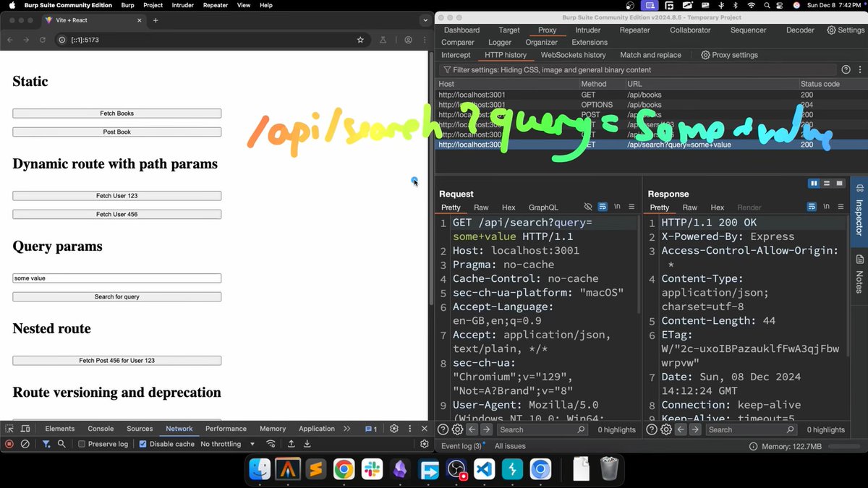Open the Response panel help icon in Burp
The width and height of the screenshot is (868, 488).
coord(652,429)
